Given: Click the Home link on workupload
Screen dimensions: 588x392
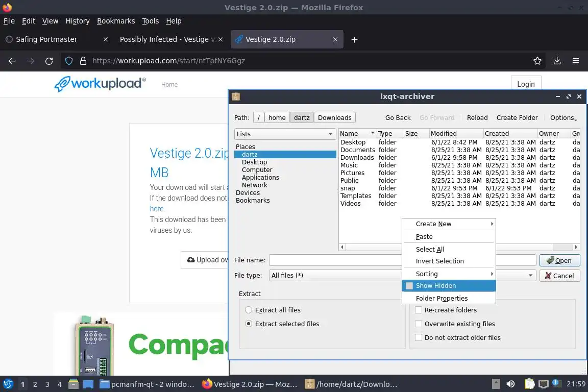Looking at the screenshot, I should coord(169,85).
